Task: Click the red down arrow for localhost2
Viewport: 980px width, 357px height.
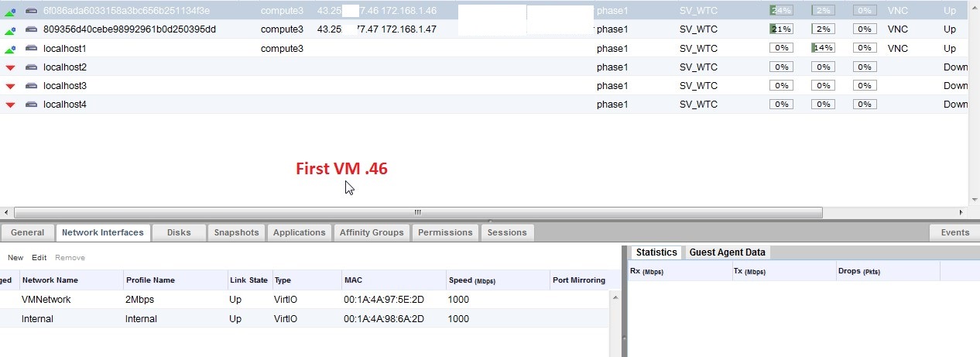Action: point(10,67)
